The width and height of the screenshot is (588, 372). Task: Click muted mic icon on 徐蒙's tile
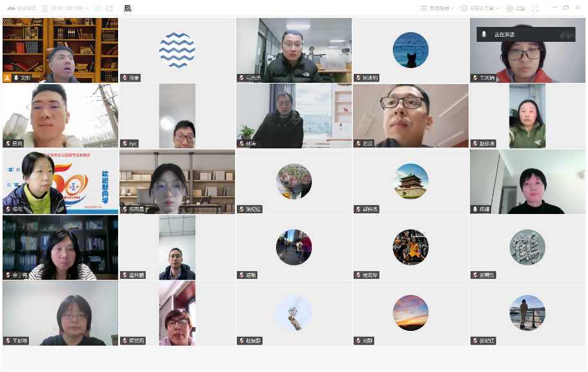click(x=125, y=78)
